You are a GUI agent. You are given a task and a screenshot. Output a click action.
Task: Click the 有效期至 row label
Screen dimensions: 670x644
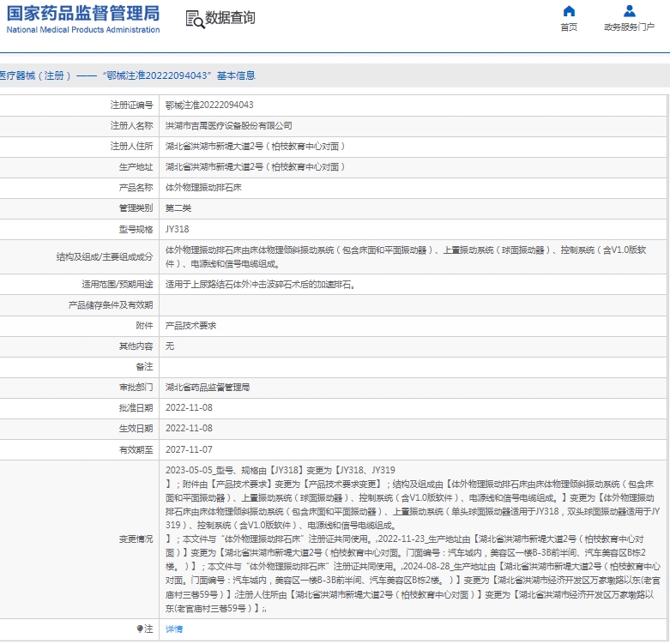coord(136,449)
